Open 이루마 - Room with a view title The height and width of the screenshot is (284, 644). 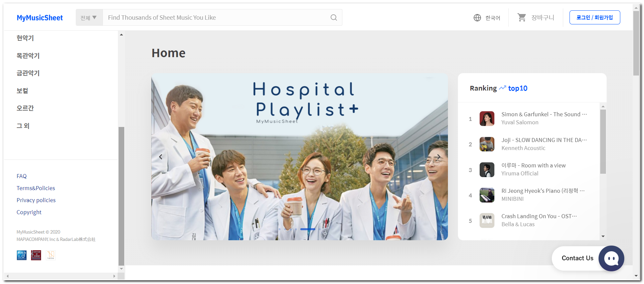pos(533,165)
